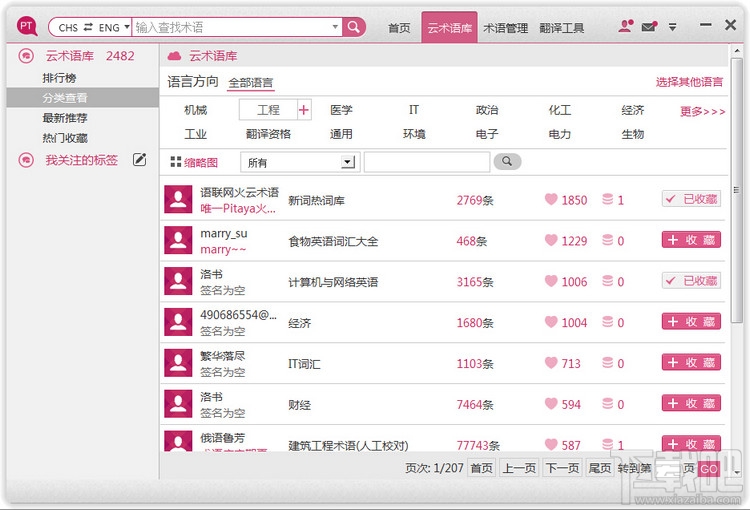Select the 机械 category
This screenshot has width=750, height=510.
tap(196, 110)
